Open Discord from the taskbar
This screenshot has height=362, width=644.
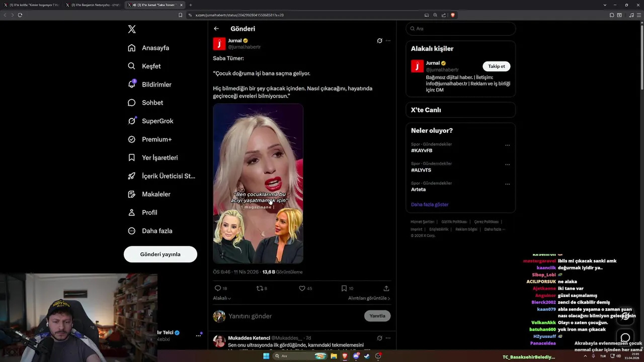point(356,356)
